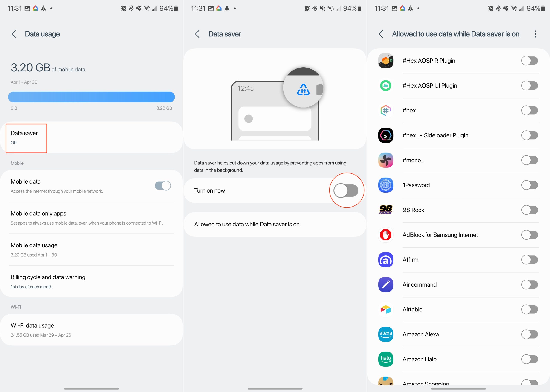Expand three-dot menu on right
This screenshot has height=392, width=550.
pyautogui.click(x=536, y=34)
